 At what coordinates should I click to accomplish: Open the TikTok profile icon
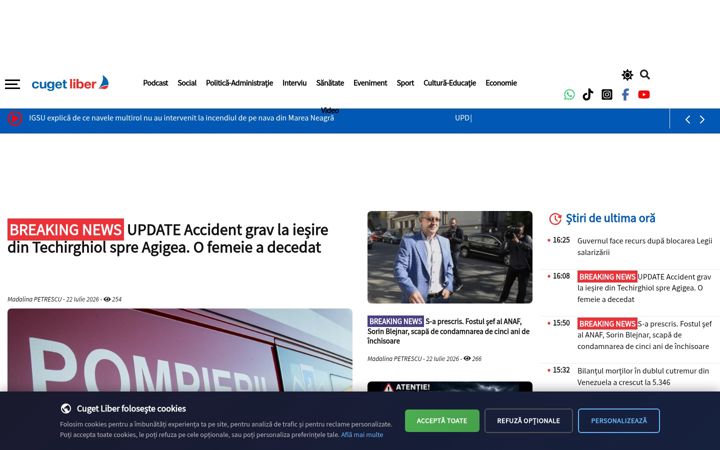588,95
